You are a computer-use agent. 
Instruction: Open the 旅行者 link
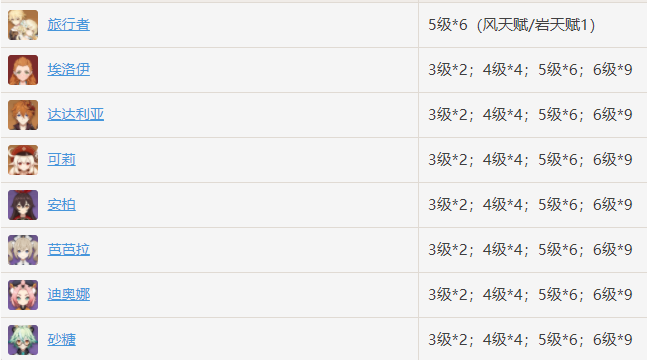click(x=68, y=25)
